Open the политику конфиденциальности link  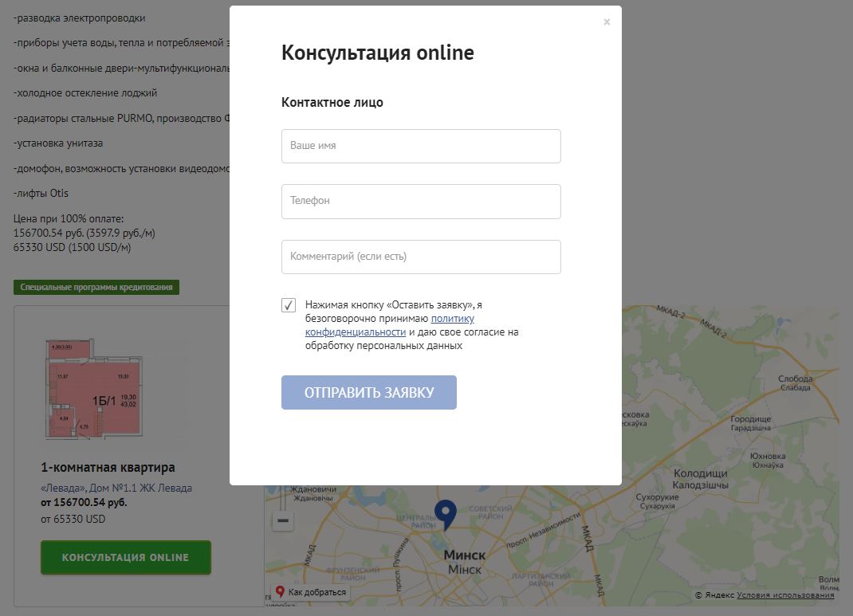pyautogui.click(x=452, y=319)
